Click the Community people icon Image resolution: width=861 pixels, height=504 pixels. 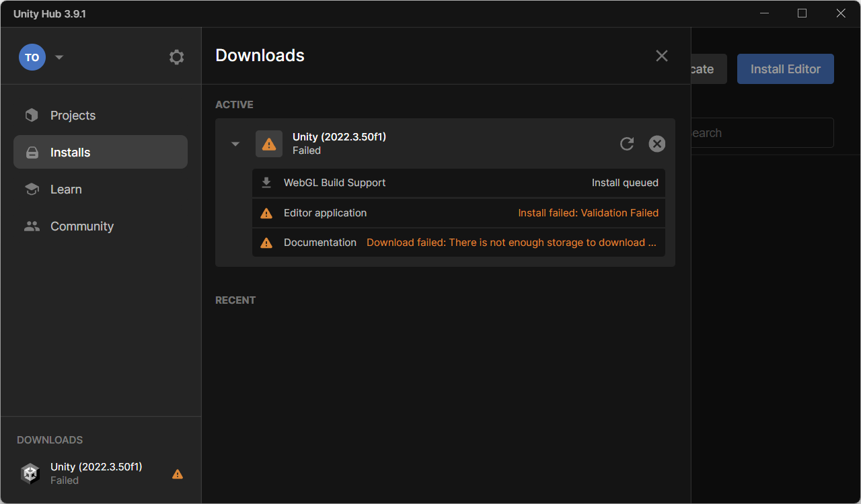[x=32, y=226]
